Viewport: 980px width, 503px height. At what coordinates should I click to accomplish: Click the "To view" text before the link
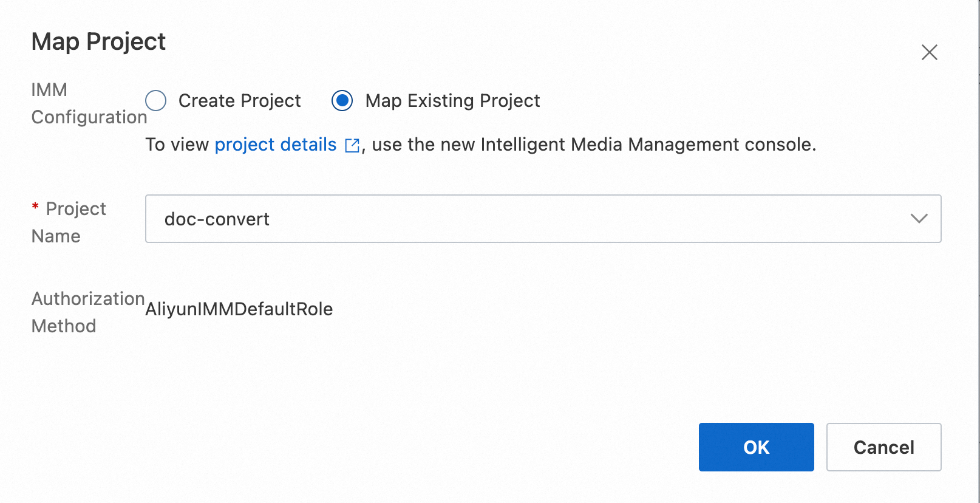point(177,145)
